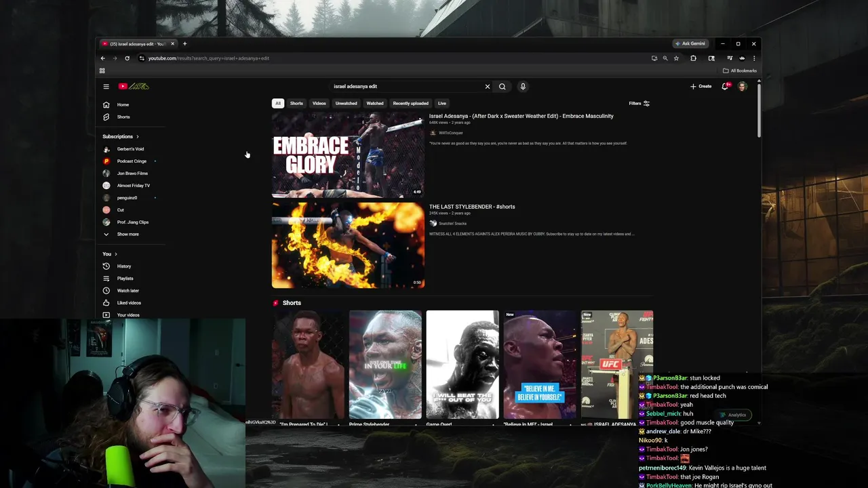Select the Videos filter chip
The height and width of the screenshot is (488, 868).
tap(319, 104)
